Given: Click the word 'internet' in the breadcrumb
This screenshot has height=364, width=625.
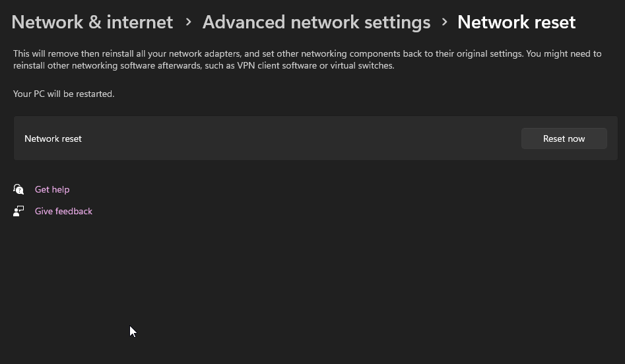Looking at the screenshot, I should (140, 22).
